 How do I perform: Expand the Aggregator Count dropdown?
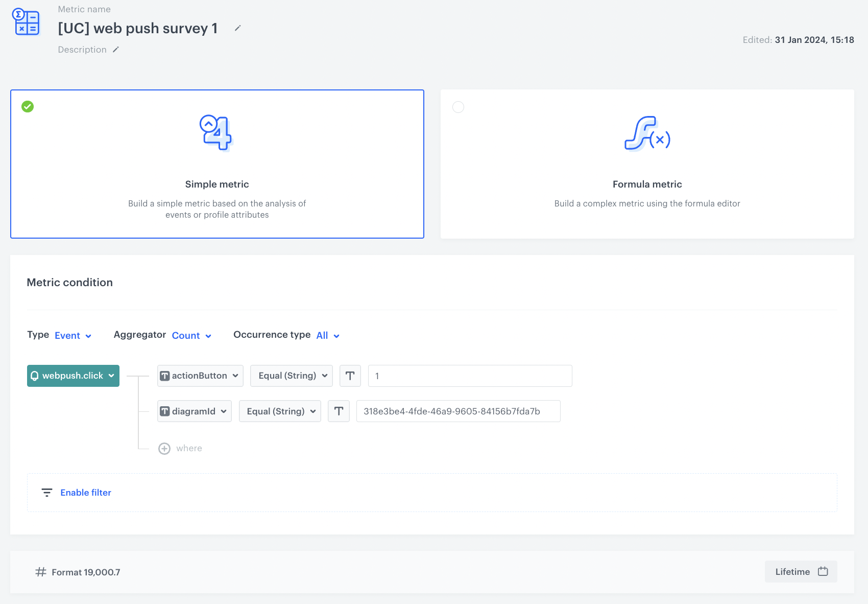pyautogui.click(x=191, y=336)
